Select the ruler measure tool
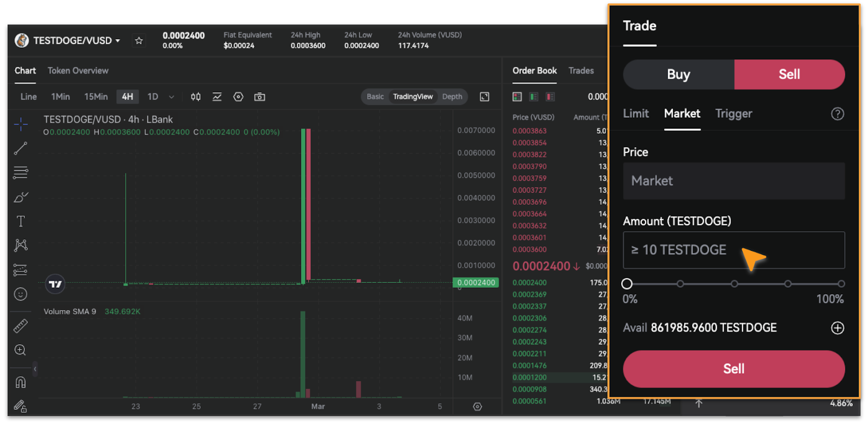Screen dimensions: 868x424 tap(21, 326)
